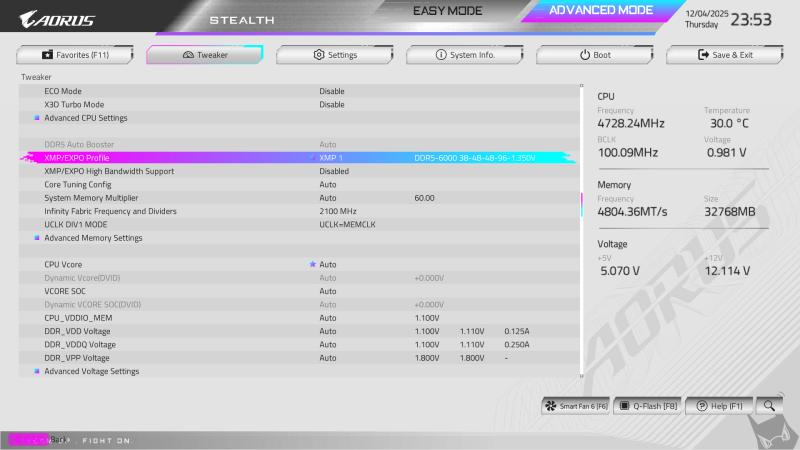Select the X3D Turbo Mode label
Screen dimensions: 800x450
click(x=74, y=105)
